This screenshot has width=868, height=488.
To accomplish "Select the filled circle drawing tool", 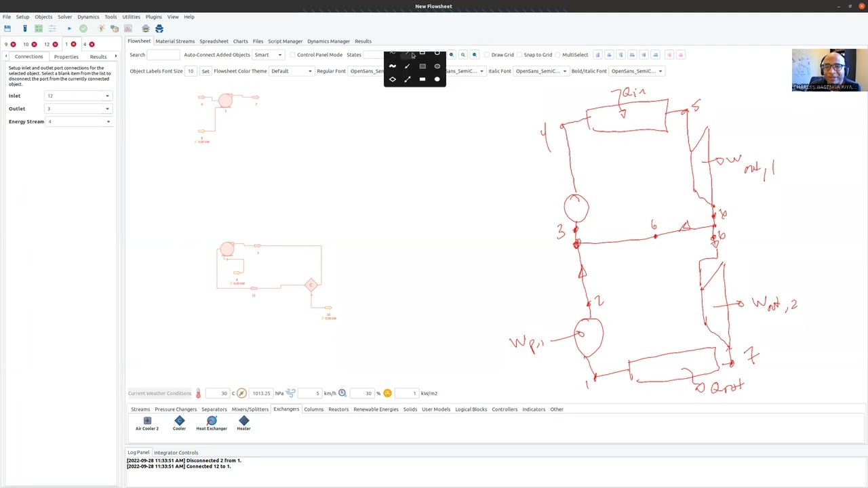I will coord(437,79).
